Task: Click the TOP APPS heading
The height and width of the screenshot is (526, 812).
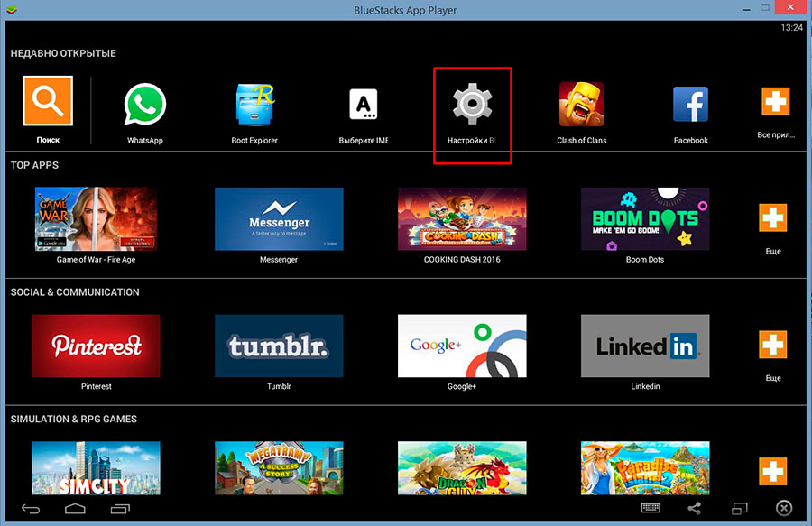Action: pyautogui.click(x=34, y=165)
